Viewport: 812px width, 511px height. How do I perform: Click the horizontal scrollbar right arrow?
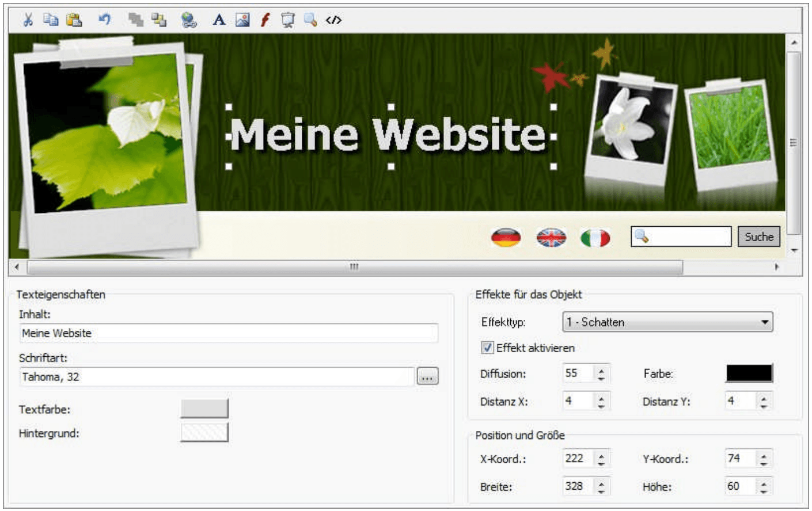tap(777, 266)
